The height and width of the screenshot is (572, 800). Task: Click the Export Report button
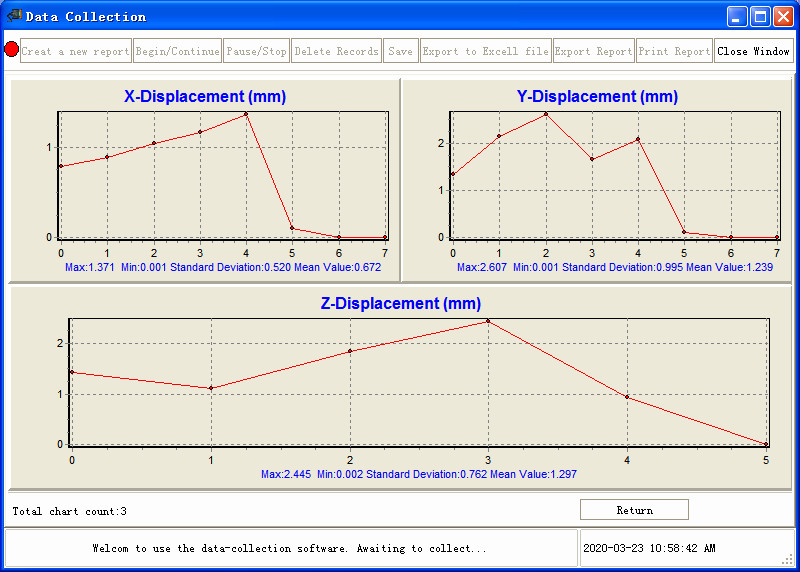pyautogui.click(x=593, y=51)
